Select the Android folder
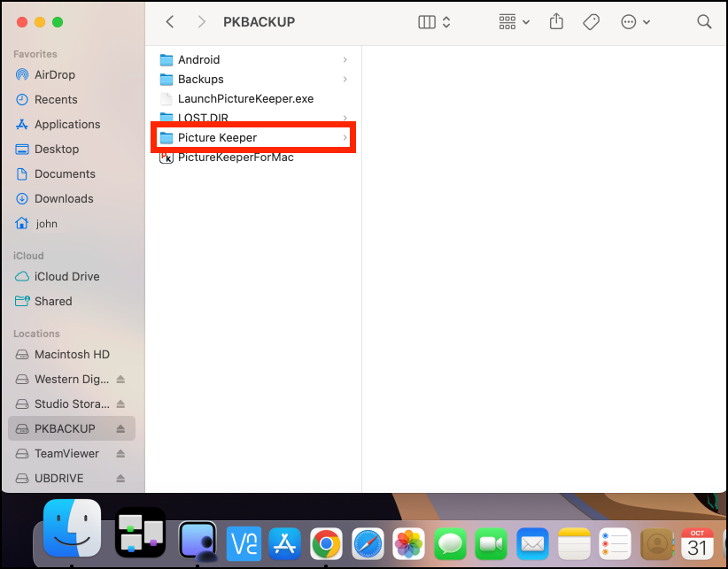728x569 pixels. coord(253,60)
